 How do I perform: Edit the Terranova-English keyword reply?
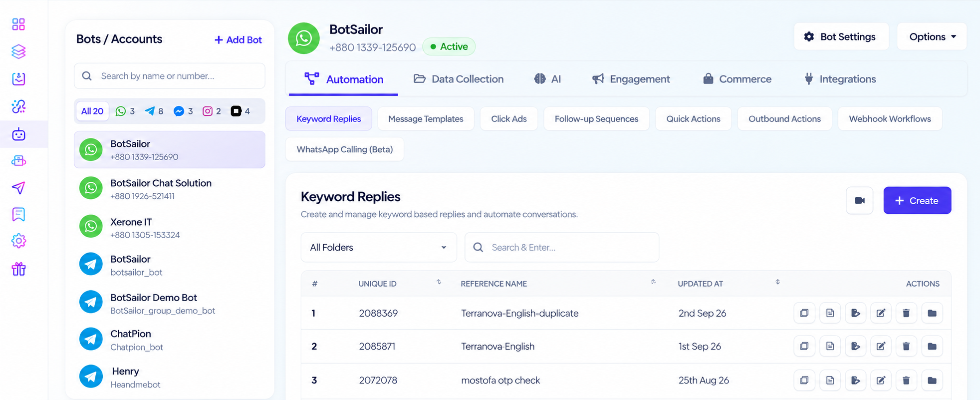pos(881,346)
